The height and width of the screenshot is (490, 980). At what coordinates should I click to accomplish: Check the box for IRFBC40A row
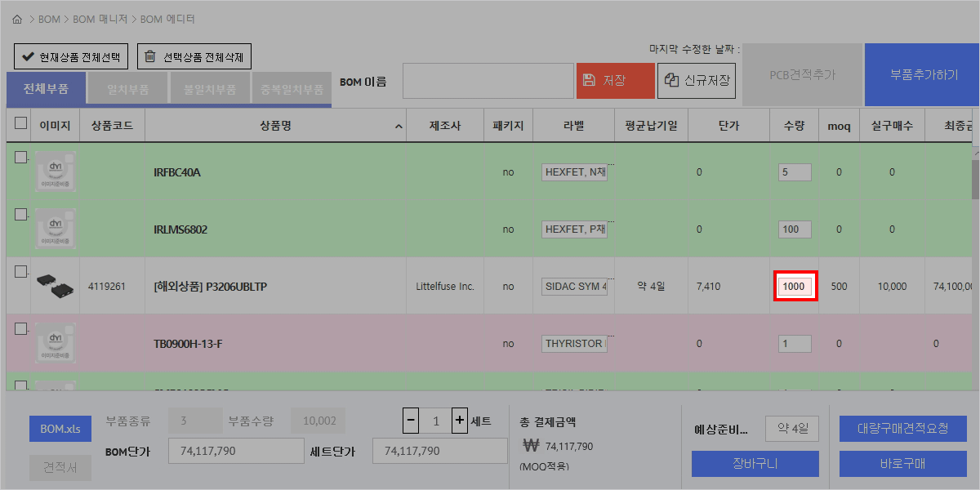[x=21, y=158]
